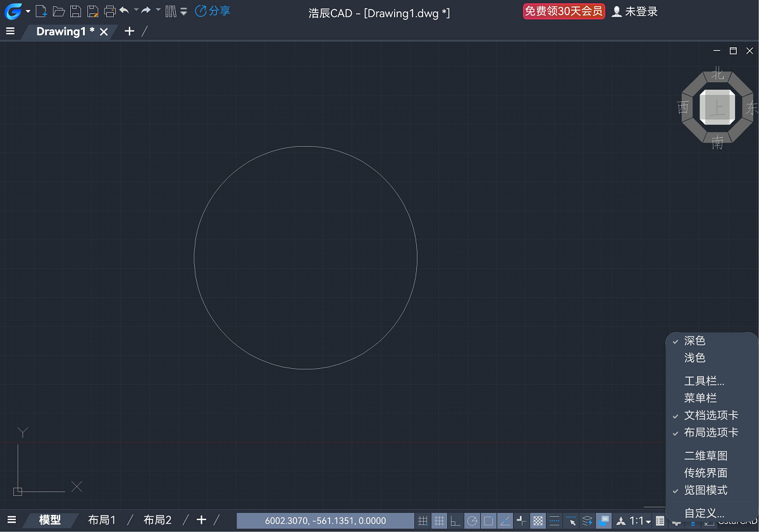Toggle orthogonal drawing mode
This screenshot has height=532, width=759.
click(x=455, y=521)
